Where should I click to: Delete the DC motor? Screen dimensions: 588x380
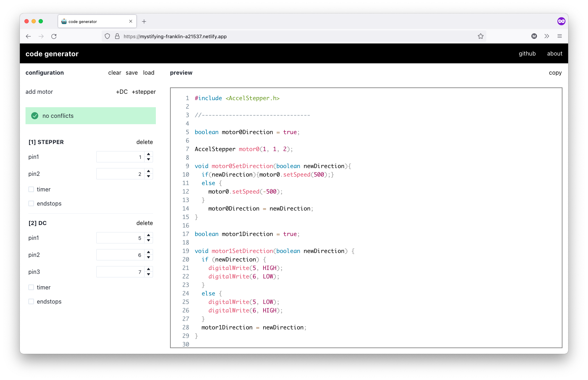pos(145,223)
